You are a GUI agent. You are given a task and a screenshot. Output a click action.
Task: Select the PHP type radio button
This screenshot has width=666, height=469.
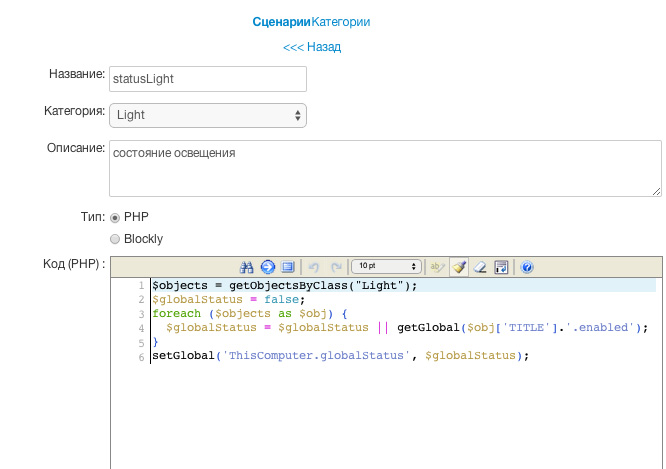(115, 217)
